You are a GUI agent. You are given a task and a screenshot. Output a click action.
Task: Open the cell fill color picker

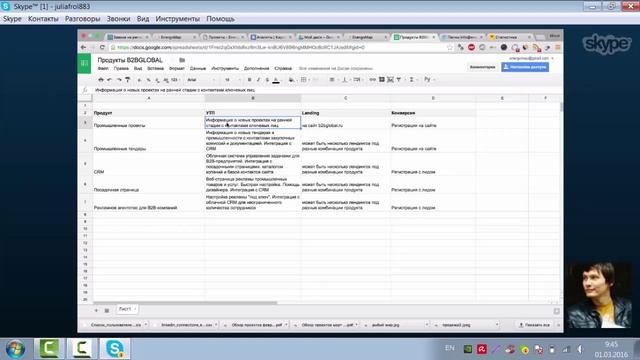(x=292, y=80)
